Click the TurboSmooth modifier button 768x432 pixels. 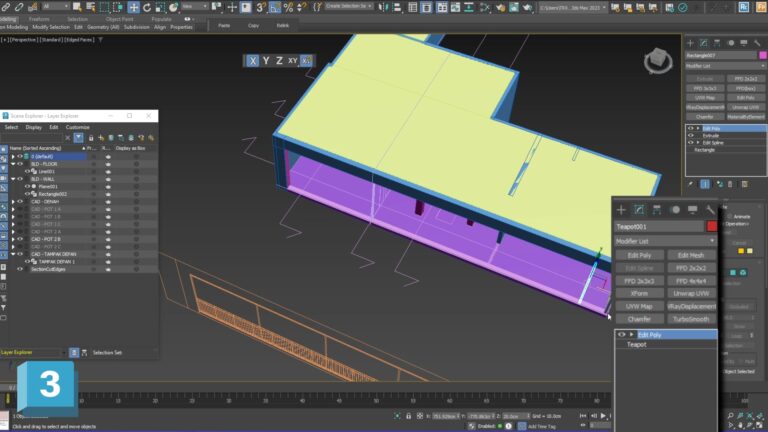click(x=691, y=319)
